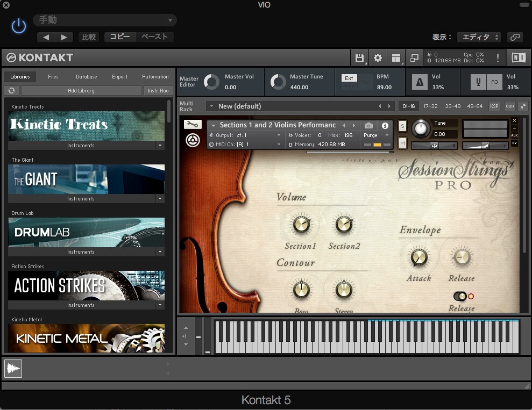
Task: Expand The Giant Instruments dropdown arrow
Action: tap(160, 199)
